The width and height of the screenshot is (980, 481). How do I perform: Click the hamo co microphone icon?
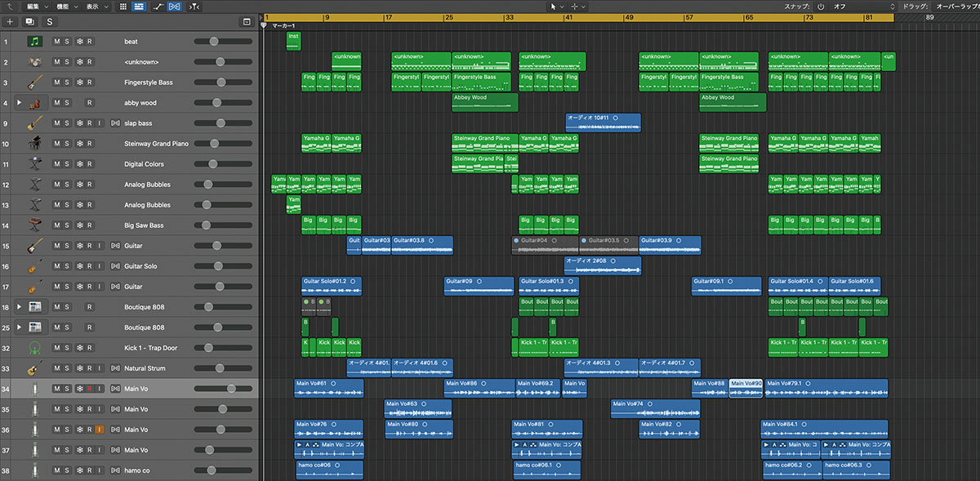point(34,470)
